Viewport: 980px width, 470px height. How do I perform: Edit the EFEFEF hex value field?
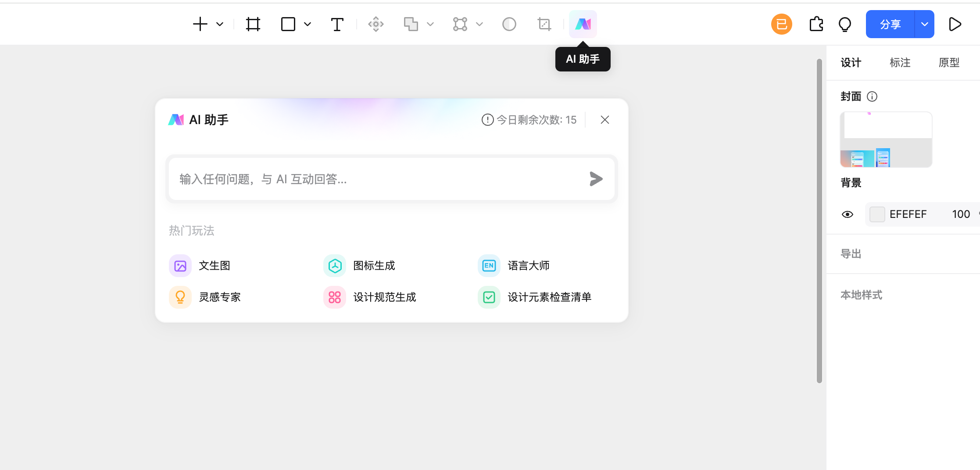pos(908,214)
